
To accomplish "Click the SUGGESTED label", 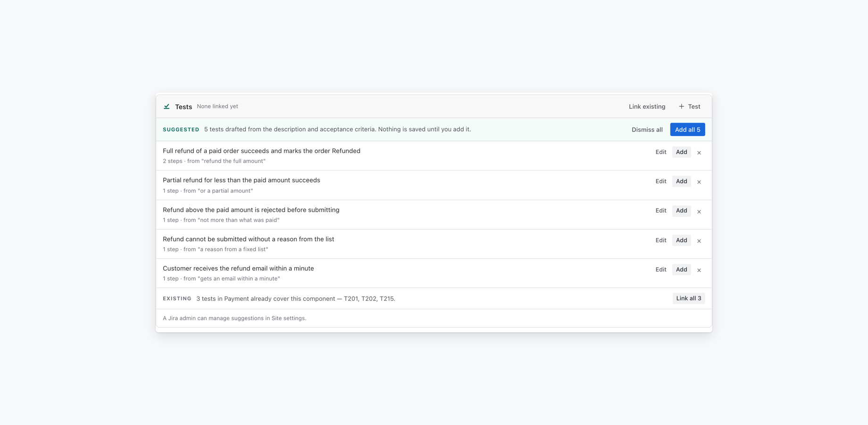I will coord(181,129).
